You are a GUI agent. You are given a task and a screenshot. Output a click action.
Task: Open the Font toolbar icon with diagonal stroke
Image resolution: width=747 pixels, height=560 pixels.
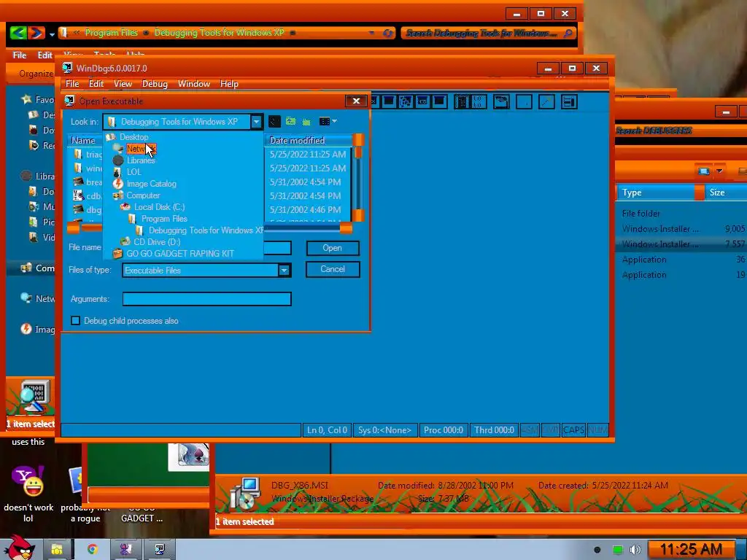(546, 101)
